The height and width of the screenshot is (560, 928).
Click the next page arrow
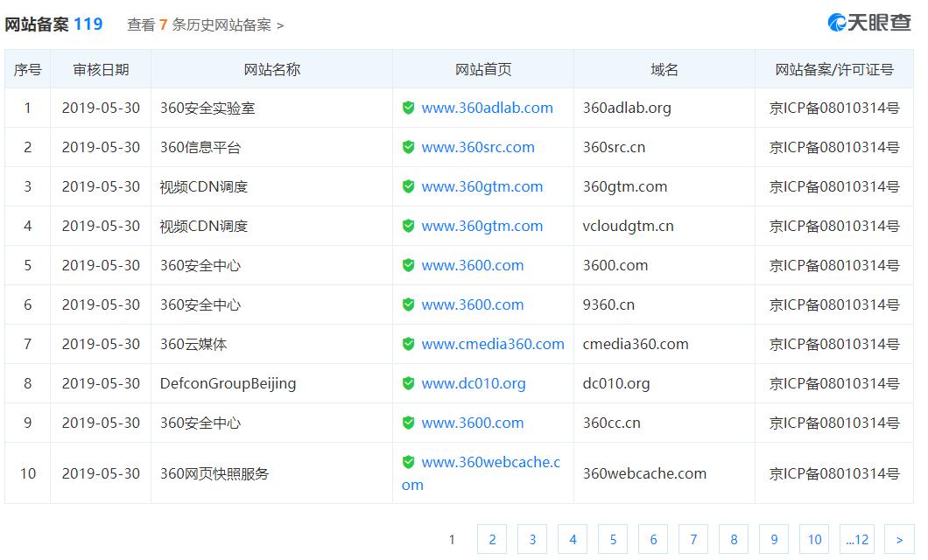click(898, 539)
